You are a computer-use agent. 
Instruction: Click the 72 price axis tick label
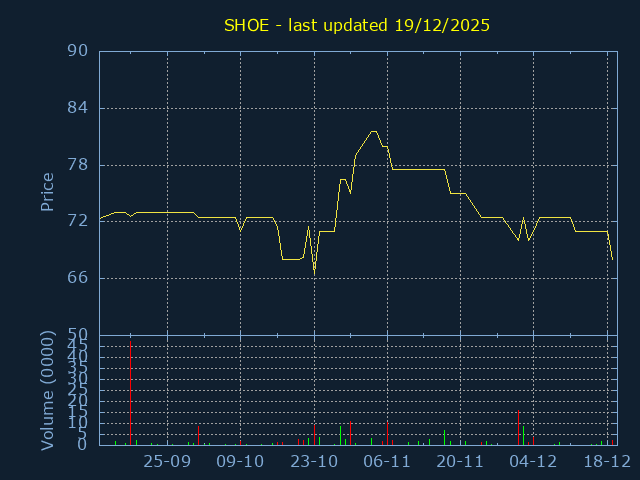[78, 221]
